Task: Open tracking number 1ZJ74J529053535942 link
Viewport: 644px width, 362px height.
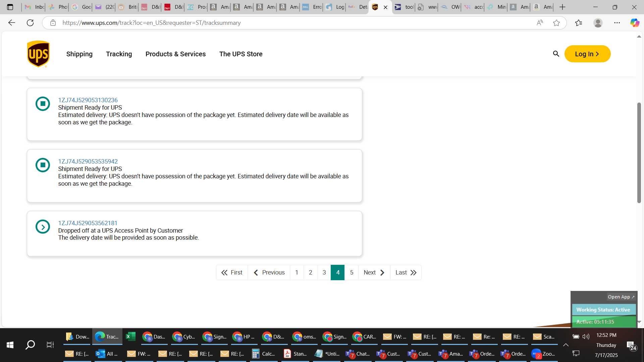Action: (88, 162)
